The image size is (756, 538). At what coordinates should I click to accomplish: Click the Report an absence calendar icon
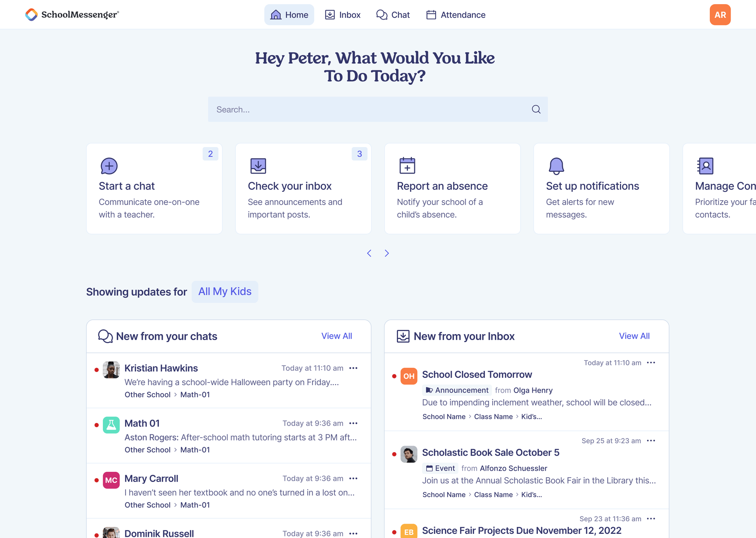[407, 166]
